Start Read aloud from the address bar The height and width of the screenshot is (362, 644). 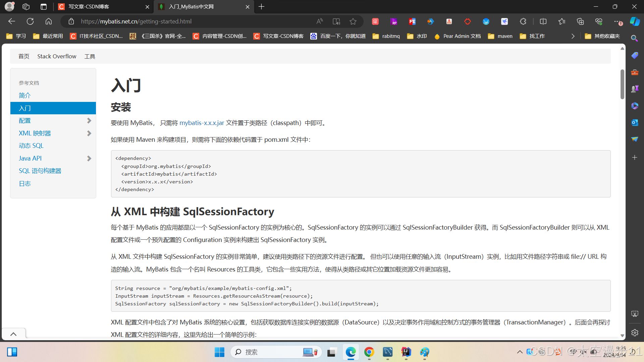point(319,21)
